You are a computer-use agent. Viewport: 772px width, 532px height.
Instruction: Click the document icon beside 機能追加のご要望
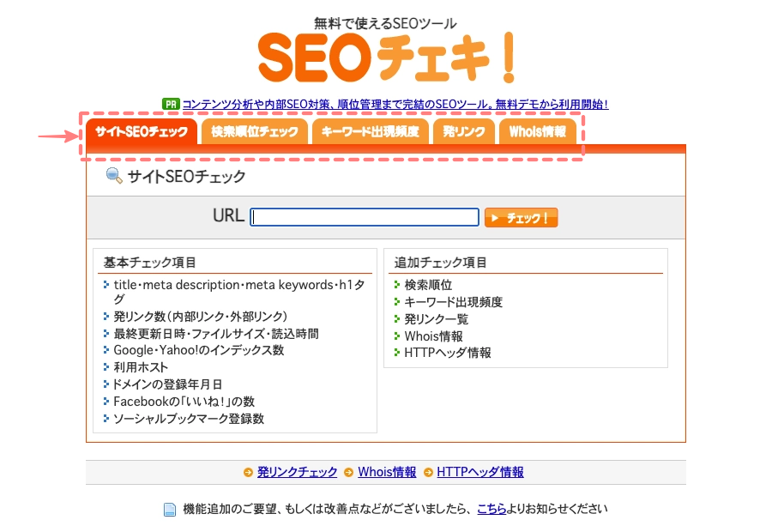click(x=169, y=510)
